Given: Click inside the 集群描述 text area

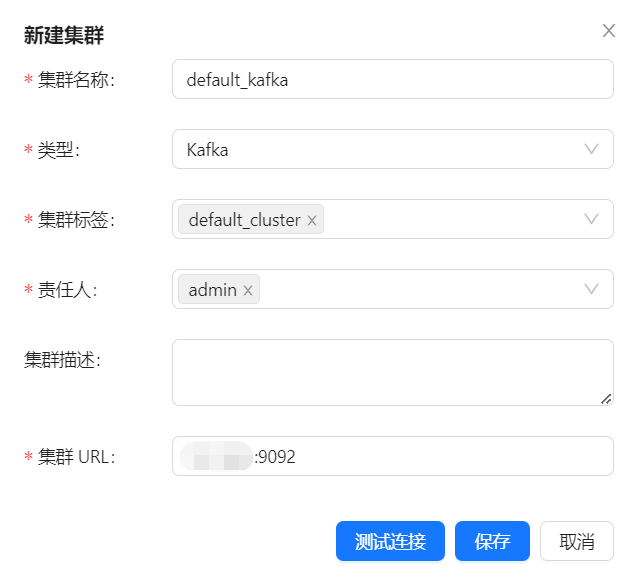Looking at the screenshot, I should (x=390, y=372).
